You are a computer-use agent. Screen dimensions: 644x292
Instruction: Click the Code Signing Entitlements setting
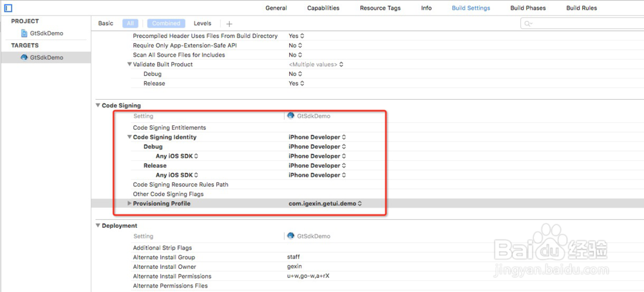pos(169,128)
